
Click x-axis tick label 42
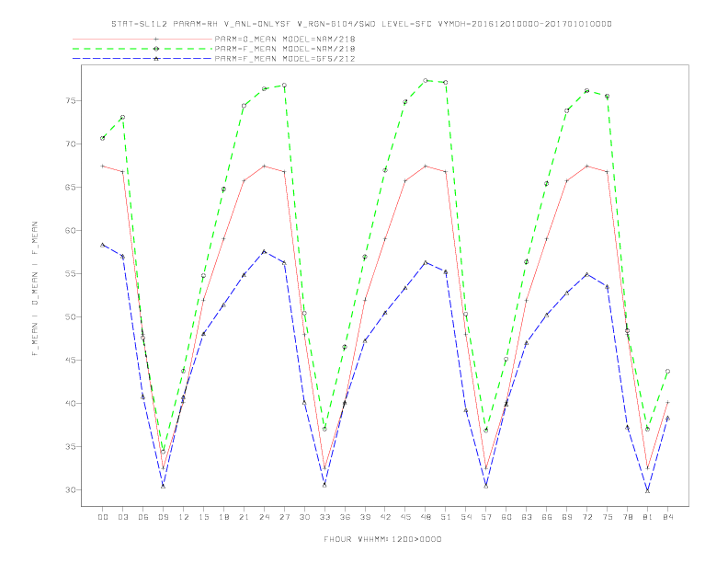point(385,517)
